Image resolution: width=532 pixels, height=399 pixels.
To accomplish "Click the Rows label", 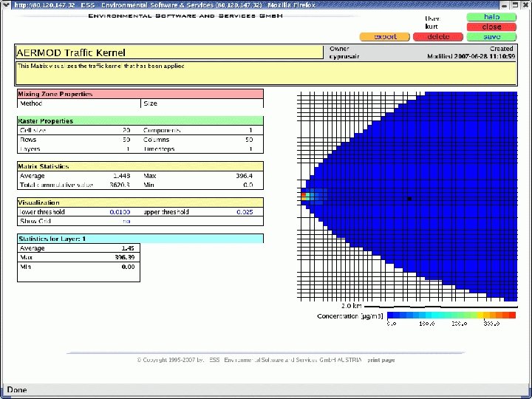I will [28, 140].
